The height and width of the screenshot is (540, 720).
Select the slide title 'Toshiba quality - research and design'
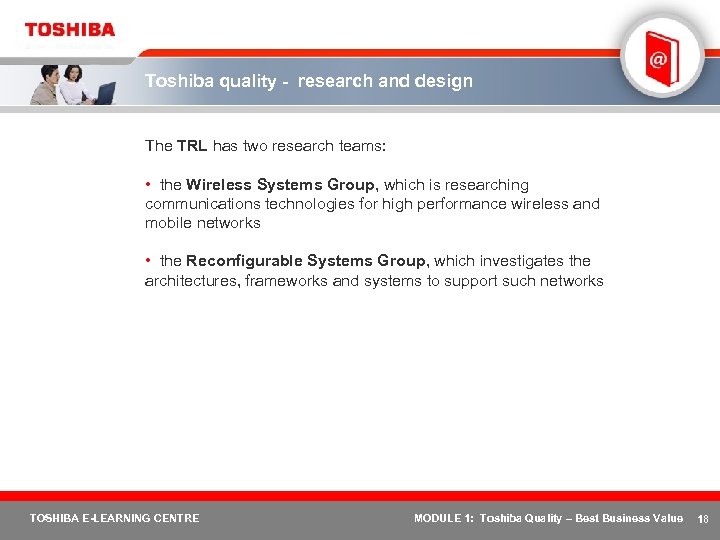pos(309,81)
